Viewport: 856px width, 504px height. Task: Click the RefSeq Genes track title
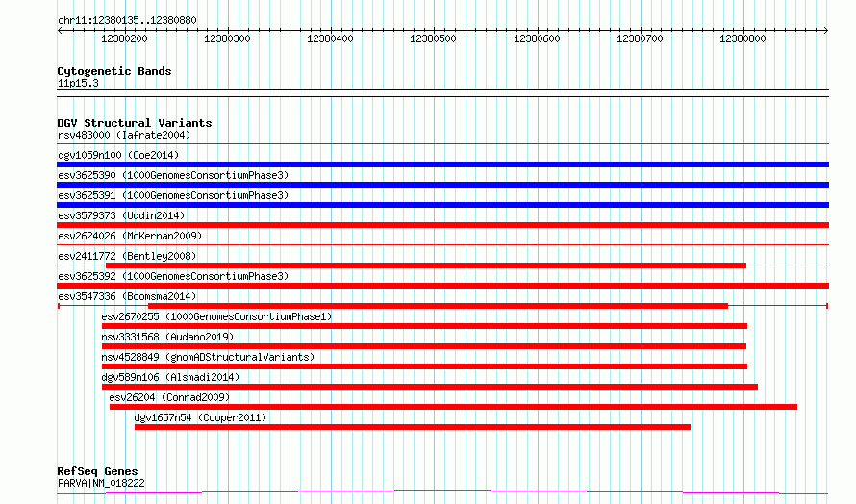(97, 471)
